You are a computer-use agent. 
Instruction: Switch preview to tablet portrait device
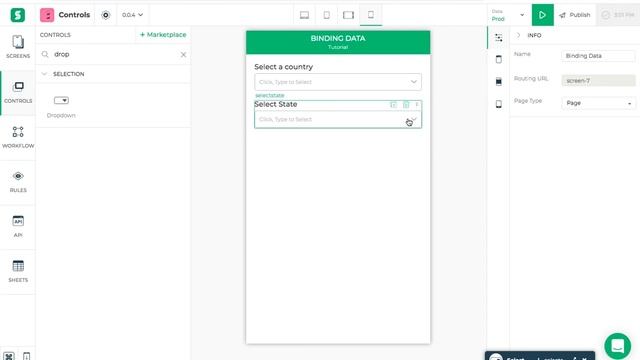327,15
